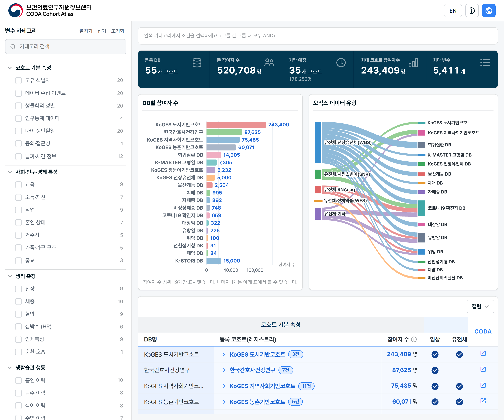Collapse the 생리 측정 category
The width and height of the screenshot is (504, 420).
[x=10, y=276]
